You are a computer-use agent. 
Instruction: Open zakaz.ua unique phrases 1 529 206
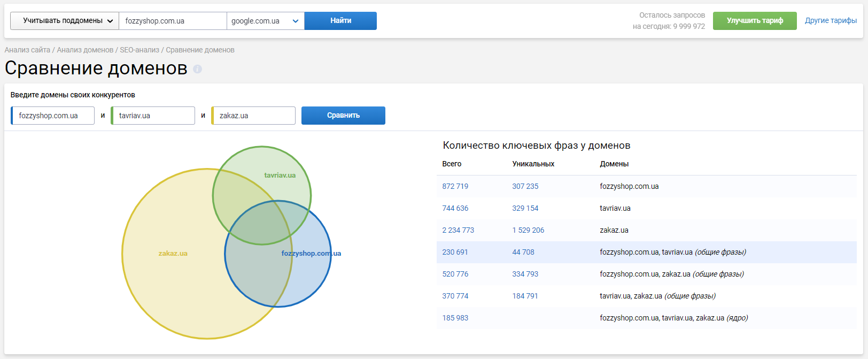528,230
